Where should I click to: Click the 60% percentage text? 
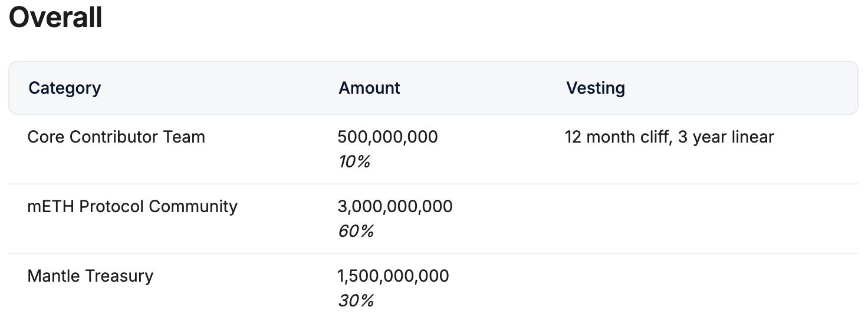(356, 231)
